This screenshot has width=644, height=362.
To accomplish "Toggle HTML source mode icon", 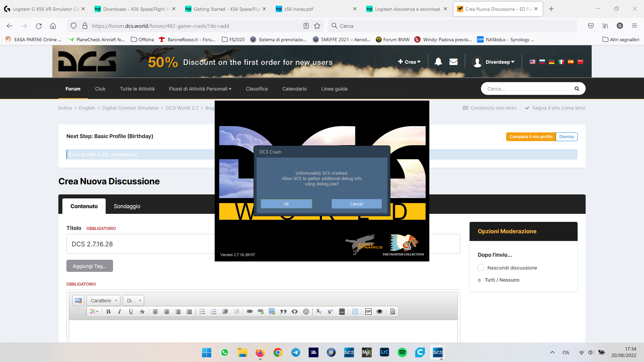I will pyautogui.click(x=78, y=301).
